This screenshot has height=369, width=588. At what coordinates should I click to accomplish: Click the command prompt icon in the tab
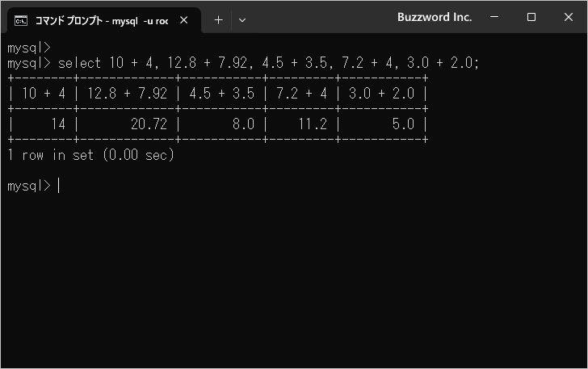(x=22, y=20)
